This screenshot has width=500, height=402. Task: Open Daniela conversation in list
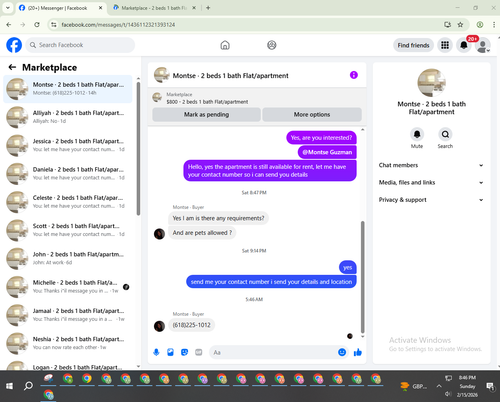(x=68, y=173)
